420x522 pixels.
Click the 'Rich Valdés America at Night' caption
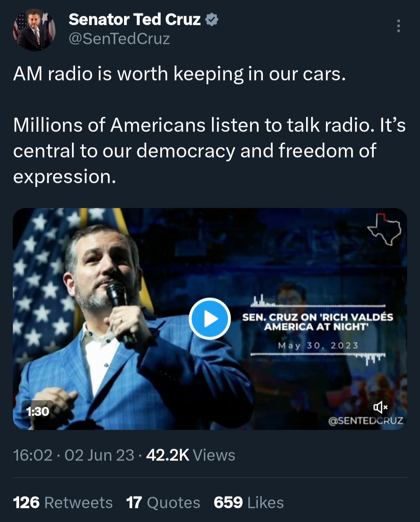317,322
